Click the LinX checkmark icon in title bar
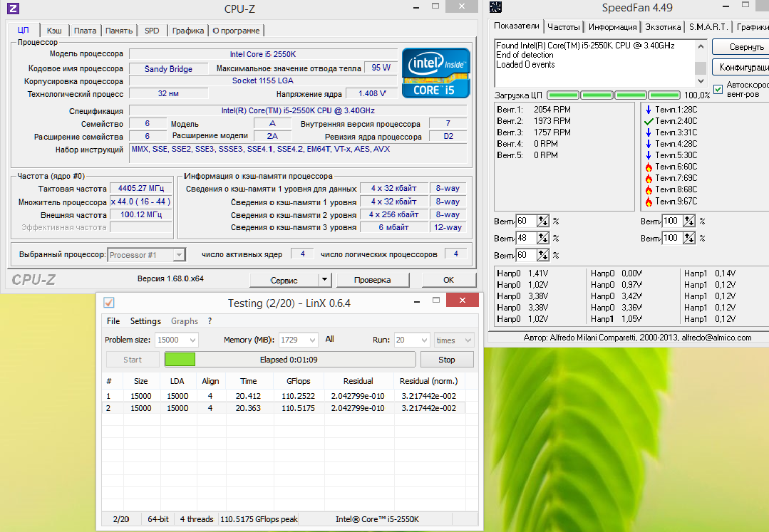The height and width of the screenshot is (532, 769). [109, 303]
